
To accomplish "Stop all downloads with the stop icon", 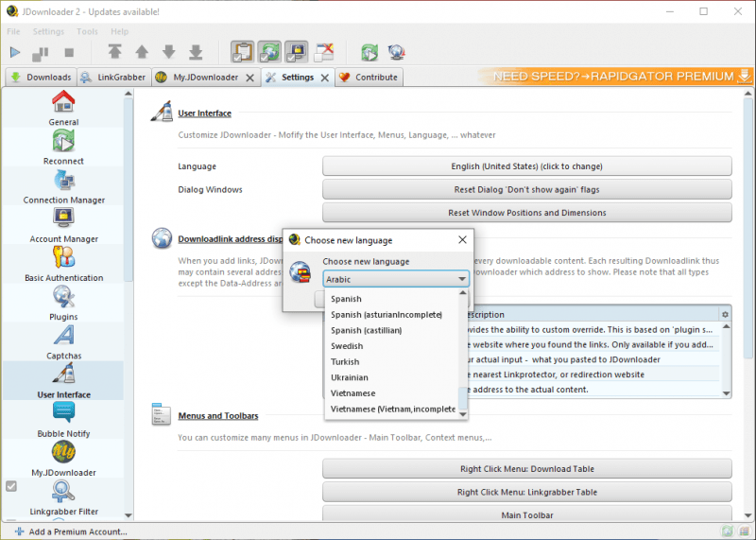I will [x=69, y=52].
